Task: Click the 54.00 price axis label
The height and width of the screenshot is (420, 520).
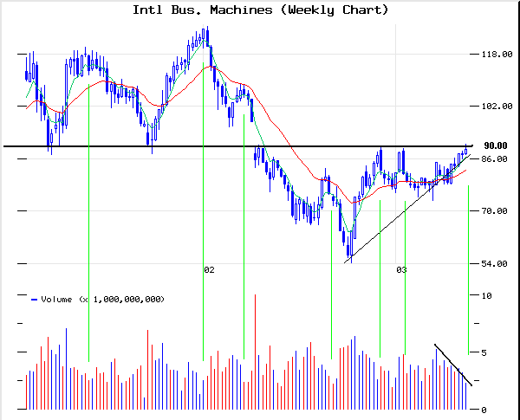Action: [494, 264]
